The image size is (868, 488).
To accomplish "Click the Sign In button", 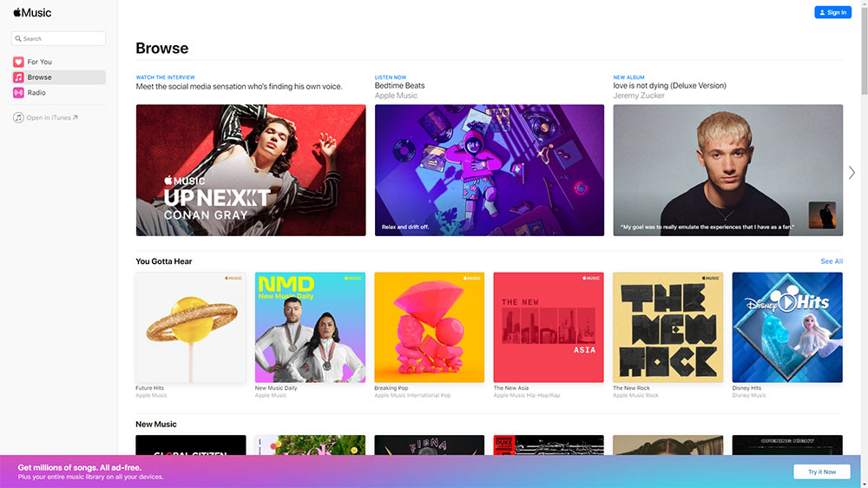I will click(832, 12).
